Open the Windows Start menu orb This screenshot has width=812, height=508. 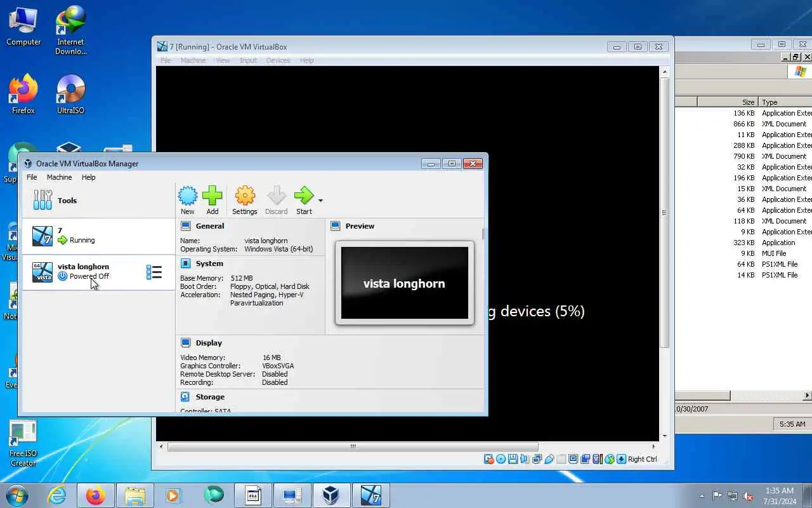pyautogui.click(x=17, y=495)
